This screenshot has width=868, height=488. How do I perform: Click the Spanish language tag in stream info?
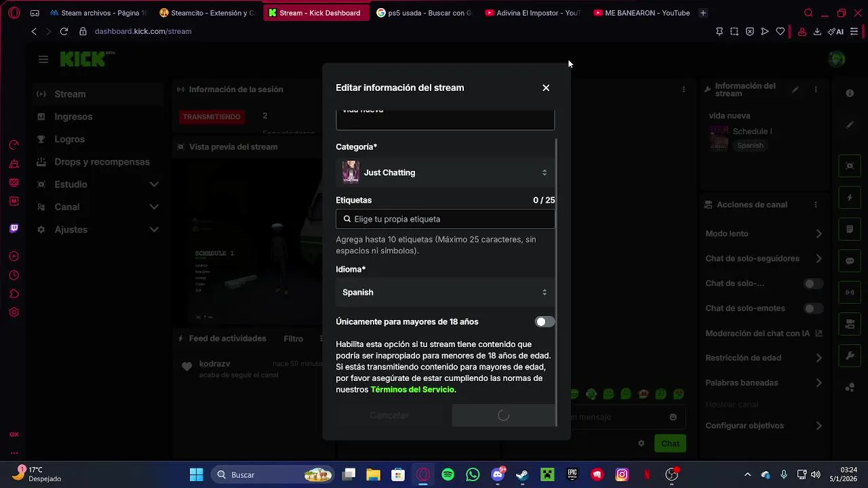pos(750,146)
